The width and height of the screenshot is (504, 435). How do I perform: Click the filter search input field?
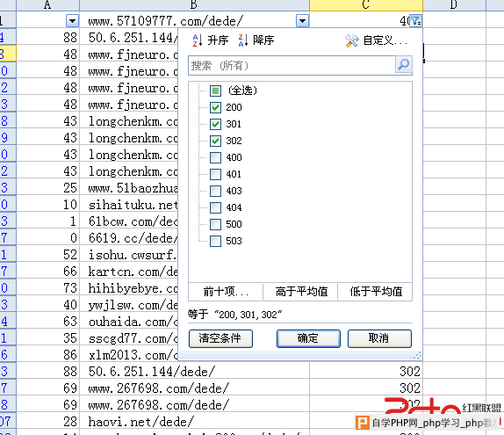[292, 66]
